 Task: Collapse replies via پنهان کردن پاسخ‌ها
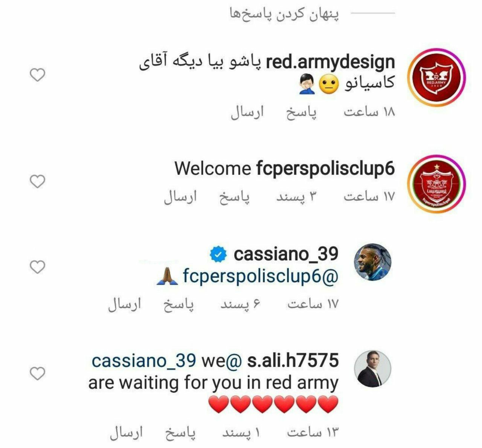point(284,14)
